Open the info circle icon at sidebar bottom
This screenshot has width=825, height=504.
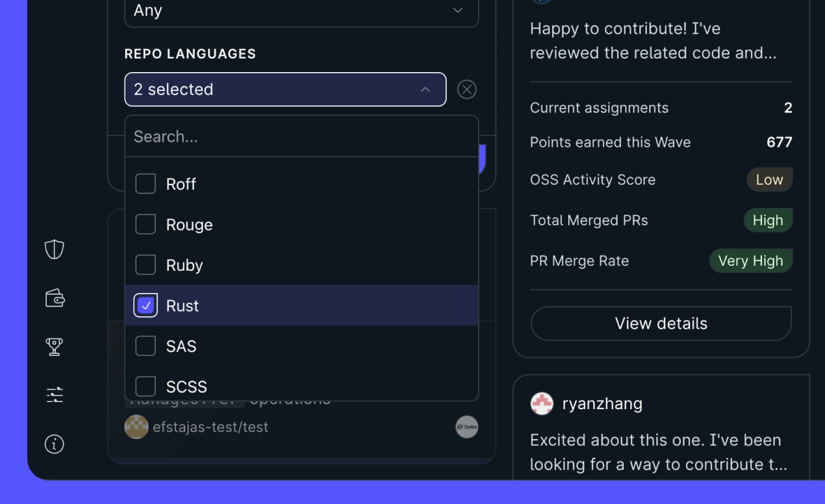click(54, 444)
